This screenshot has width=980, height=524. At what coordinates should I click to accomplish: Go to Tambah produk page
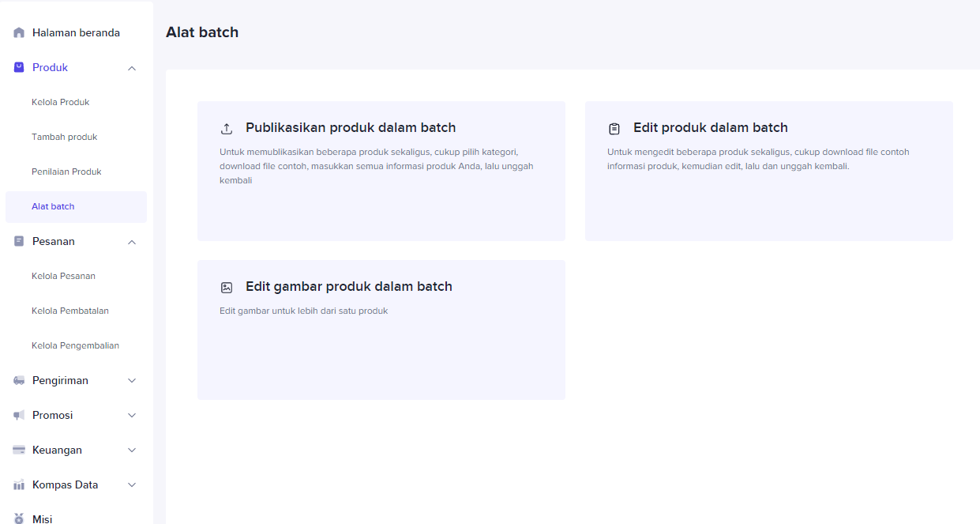coord(65,138)
